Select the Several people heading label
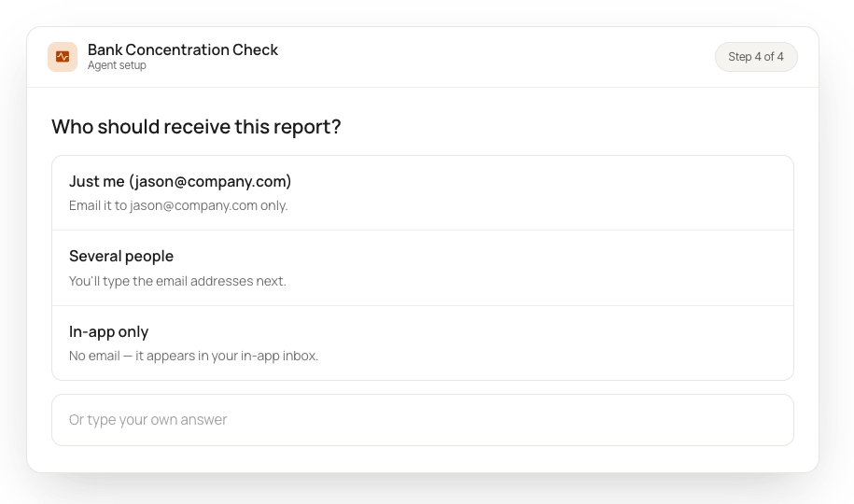The width and height of the screenshot is (854, 504). tap(121, 256)
